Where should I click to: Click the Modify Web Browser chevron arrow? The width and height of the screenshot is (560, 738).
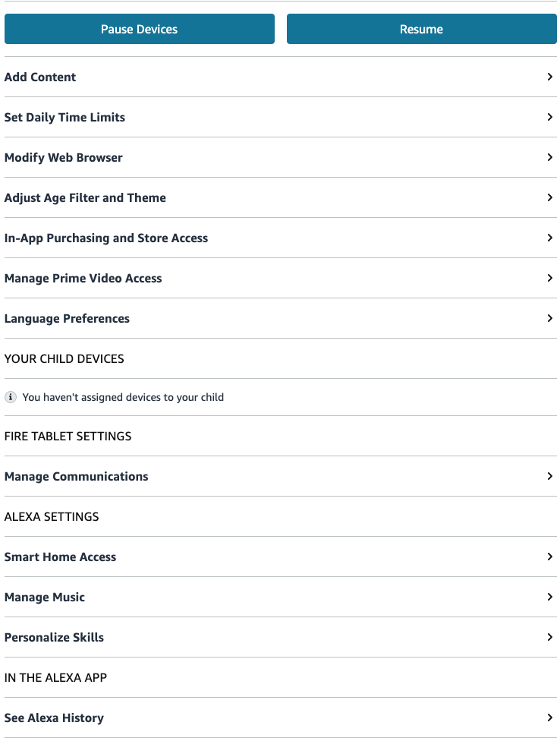tap(550, 157)
